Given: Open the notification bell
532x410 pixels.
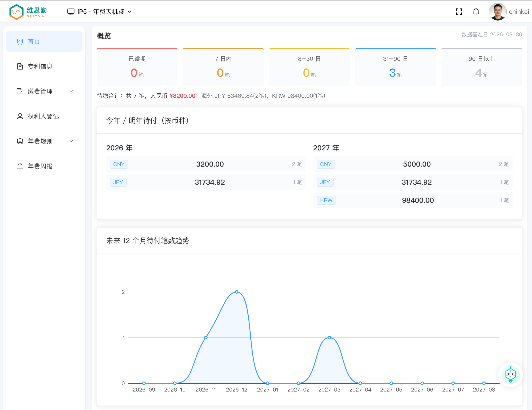Looking at the screenshot, I should click(x=476, y=12).
